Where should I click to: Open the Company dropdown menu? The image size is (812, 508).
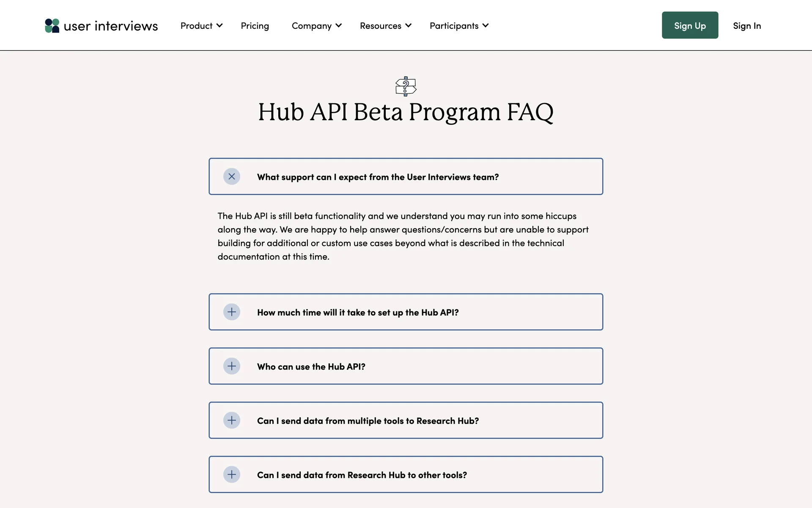tap(316, 26)
